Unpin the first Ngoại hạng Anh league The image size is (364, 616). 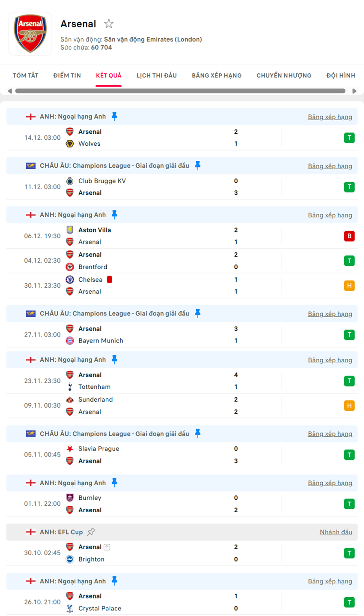coord(114,116)
